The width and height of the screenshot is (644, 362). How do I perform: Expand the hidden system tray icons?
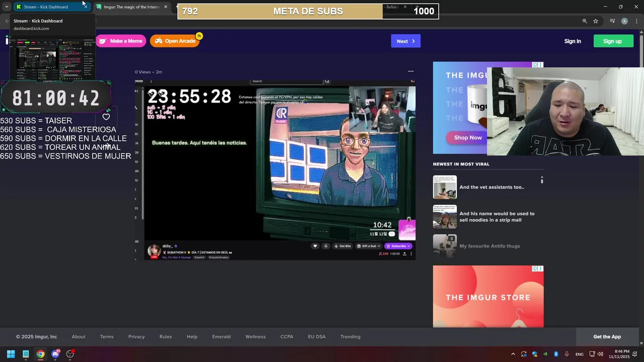tap(513, 354)
